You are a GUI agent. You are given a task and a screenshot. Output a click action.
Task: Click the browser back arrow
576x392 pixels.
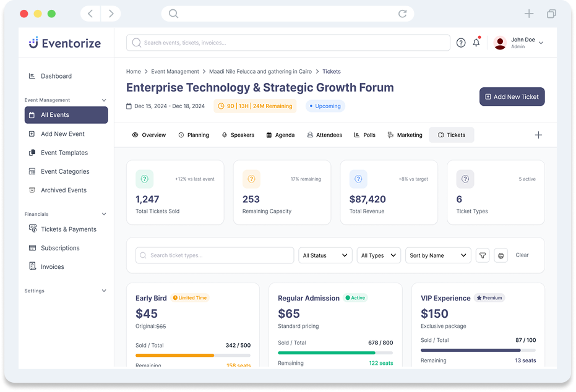(x=90, y=14)
